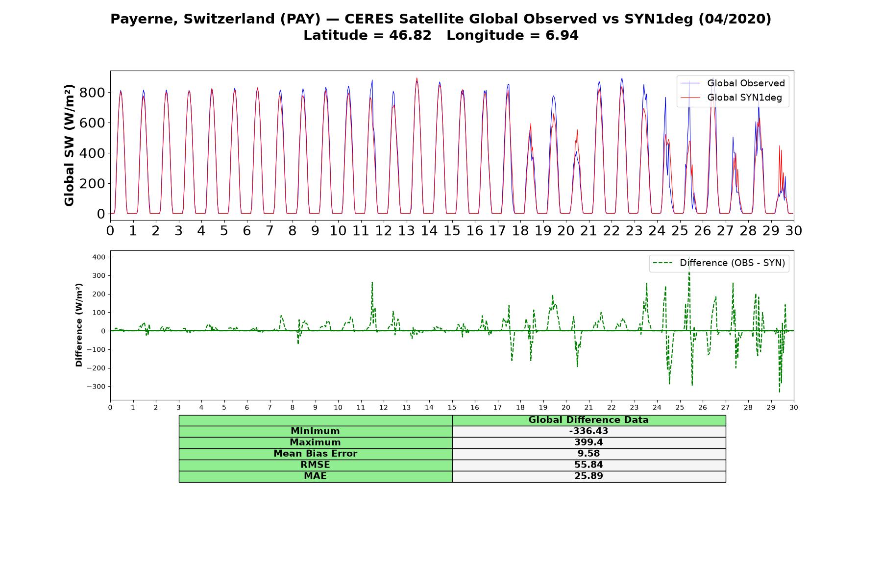The height and width of the screenshot is (588, 882).
Task: Click the minimum value -336.43 cell
Action: tap(588, 431)
